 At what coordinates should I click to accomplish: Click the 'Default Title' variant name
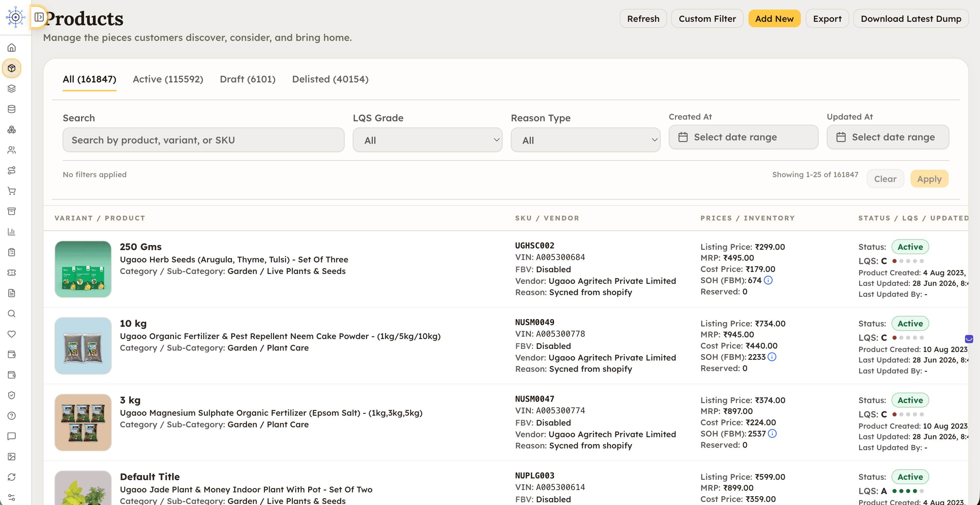[150, 477]
